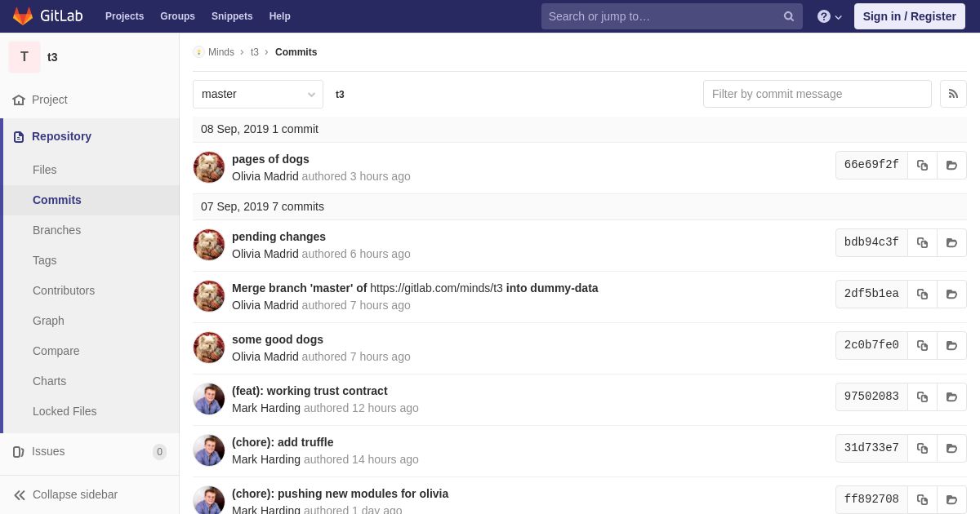The image size is (980, 514).
Task: Browse files at commit 31d733e7
Action: click(x=951, y=448)
